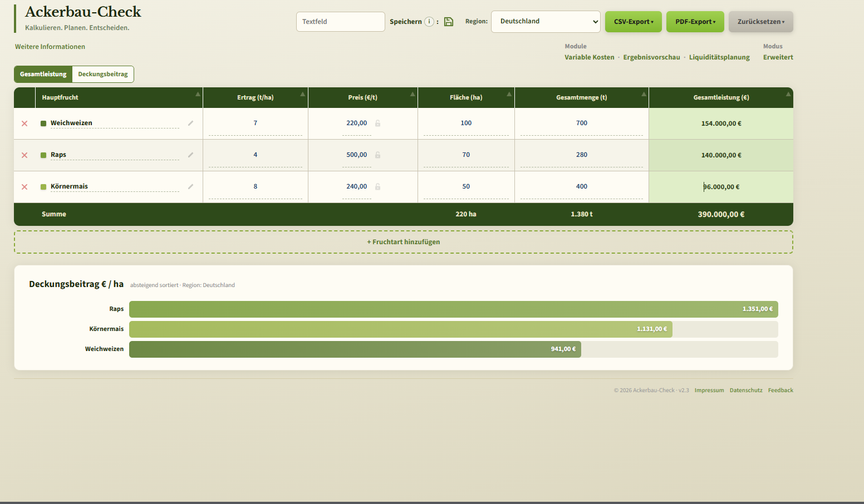
Task: Click the Raps color swatch
Action: [43, 155]
